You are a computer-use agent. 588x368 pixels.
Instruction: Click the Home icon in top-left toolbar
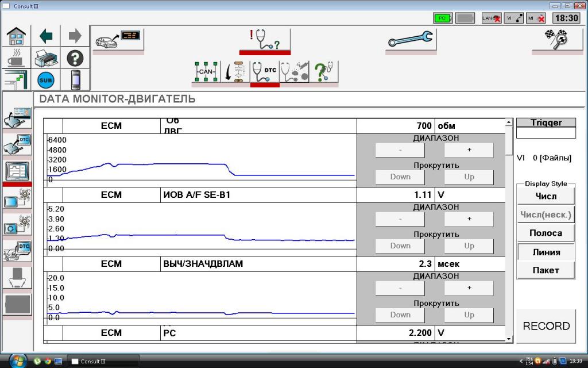[x=16, y=36]
